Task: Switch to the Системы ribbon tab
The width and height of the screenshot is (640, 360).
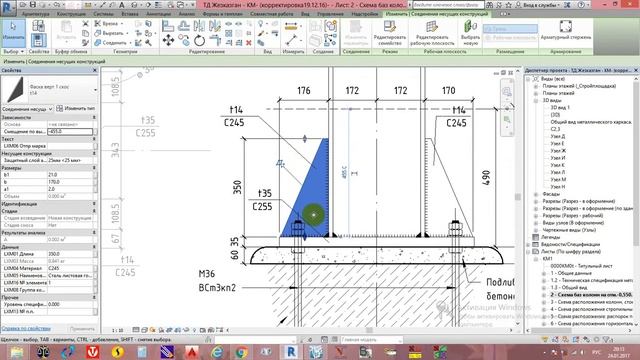Action: (103, 14)
